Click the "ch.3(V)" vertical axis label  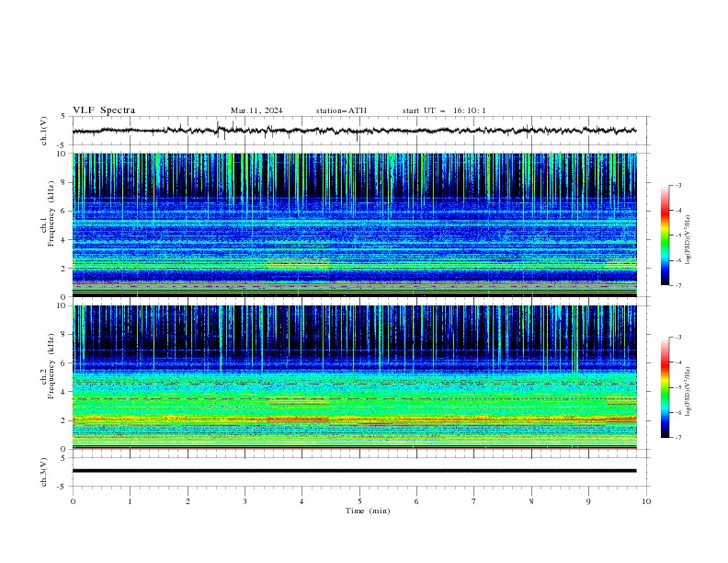43,472
